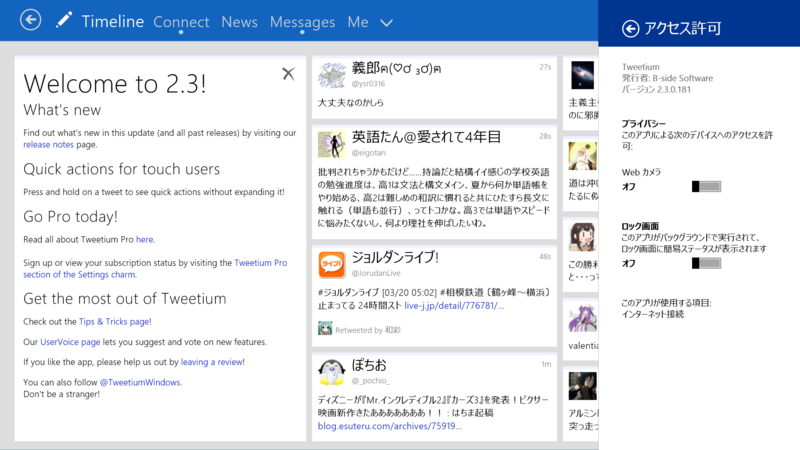Open the UserVoice page link

(x=70, y=342)
